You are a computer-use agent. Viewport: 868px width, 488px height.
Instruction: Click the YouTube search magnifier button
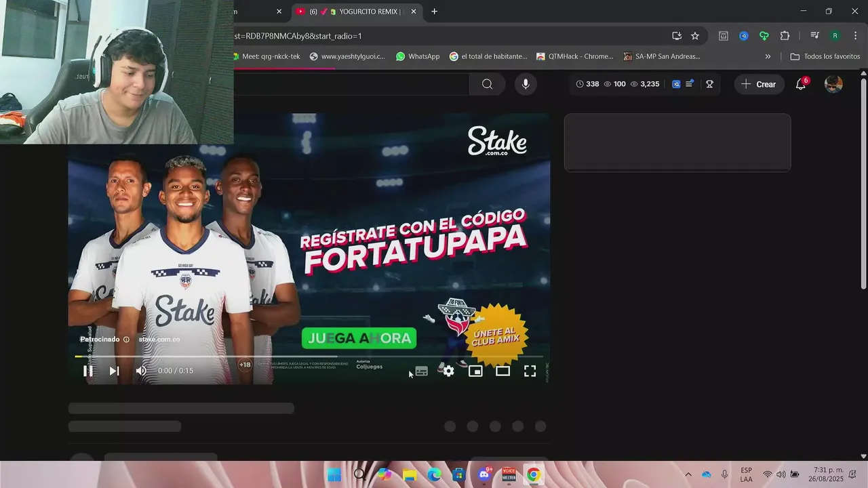(487, 84)
